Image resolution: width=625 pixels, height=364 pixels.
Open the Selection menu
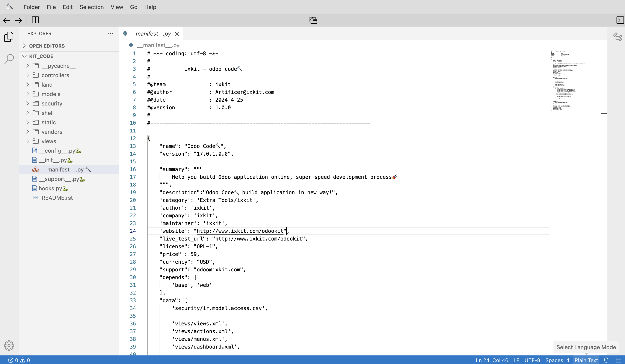coord(92,7)
